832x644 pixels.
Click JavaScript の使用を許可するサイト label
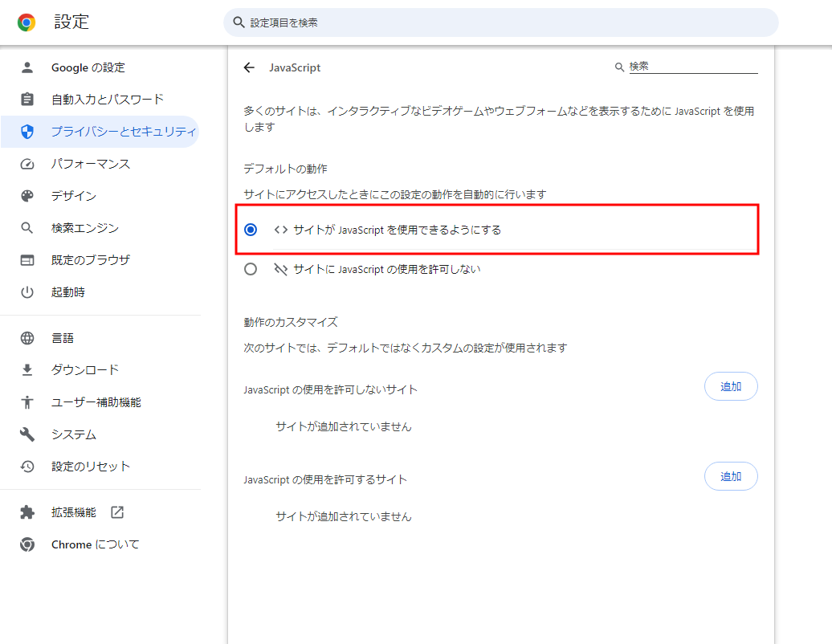pos(325,479)
